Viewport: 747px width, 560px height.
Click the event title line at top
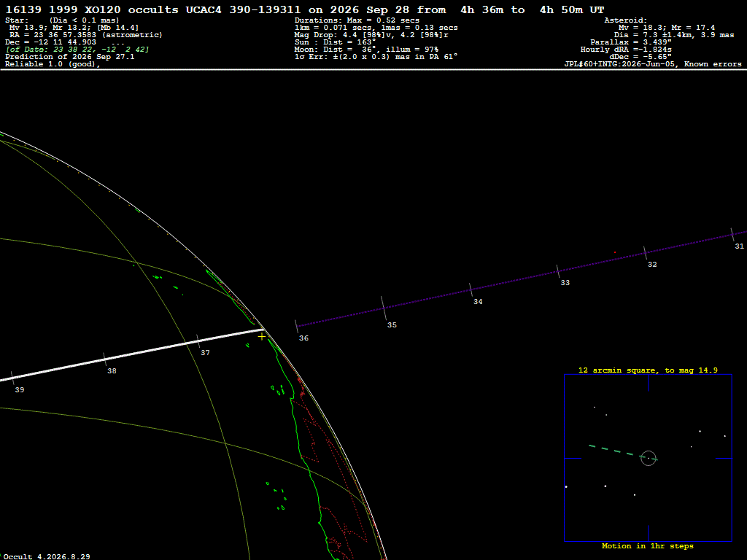[305, 9]
